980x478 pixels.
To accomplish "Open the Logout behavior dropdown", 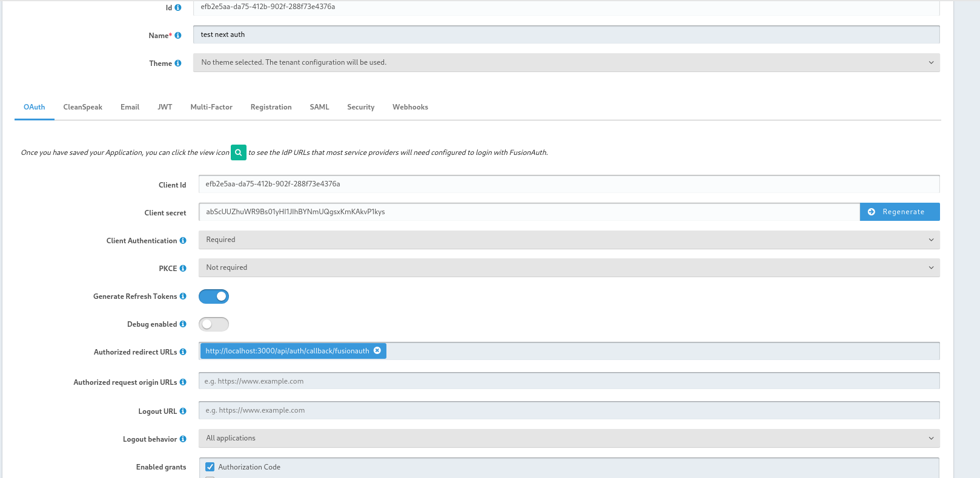I will point(569,439).
